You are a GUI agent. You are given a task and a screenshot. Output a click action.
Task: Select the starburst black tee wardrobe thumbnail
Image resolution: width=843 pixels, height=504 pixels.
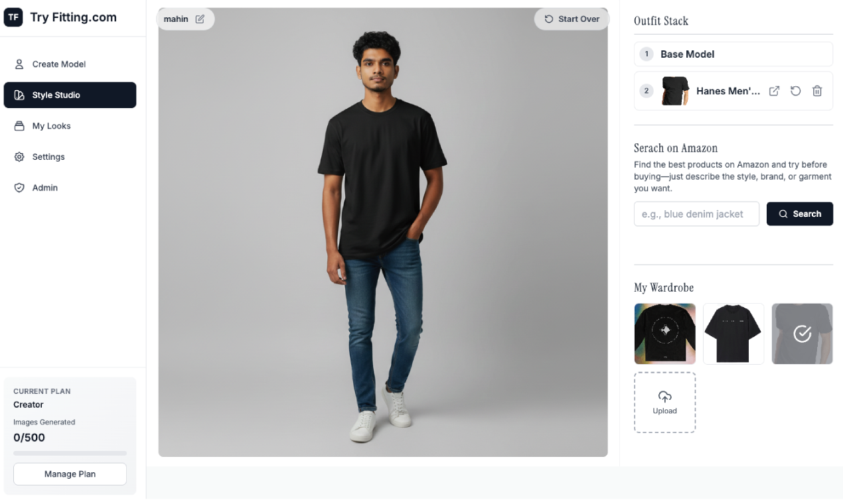click(664, 334)
